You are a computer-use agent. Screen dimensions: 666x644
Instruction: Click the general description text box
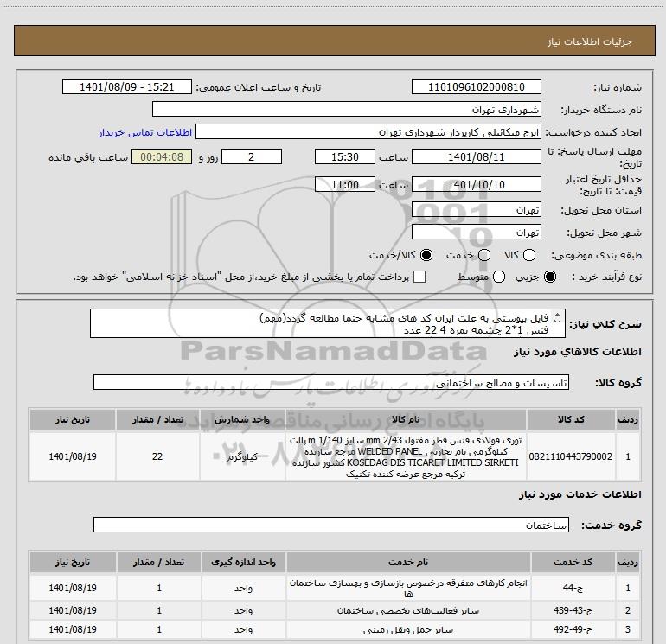328,323
